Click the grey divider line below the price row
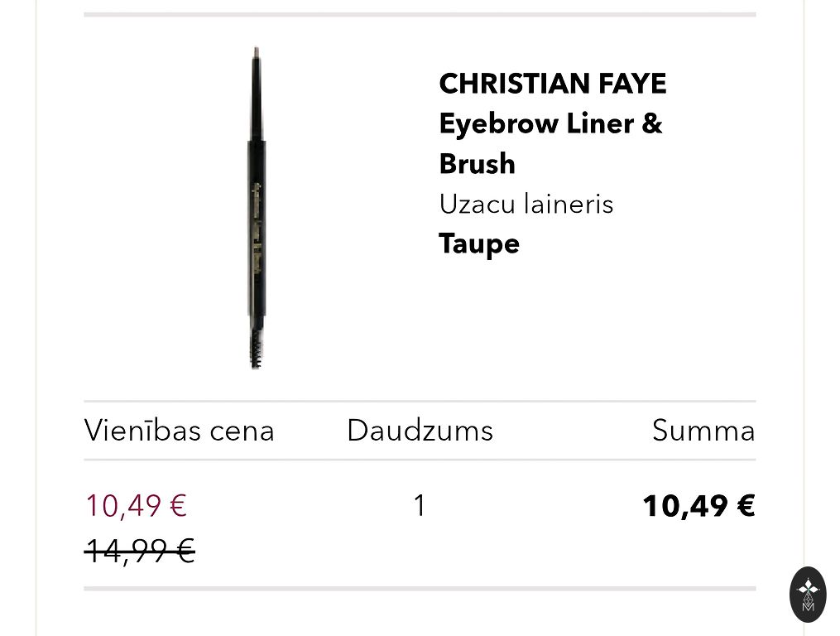The height and width of the screenshot is (636, 840). (420, 589)
